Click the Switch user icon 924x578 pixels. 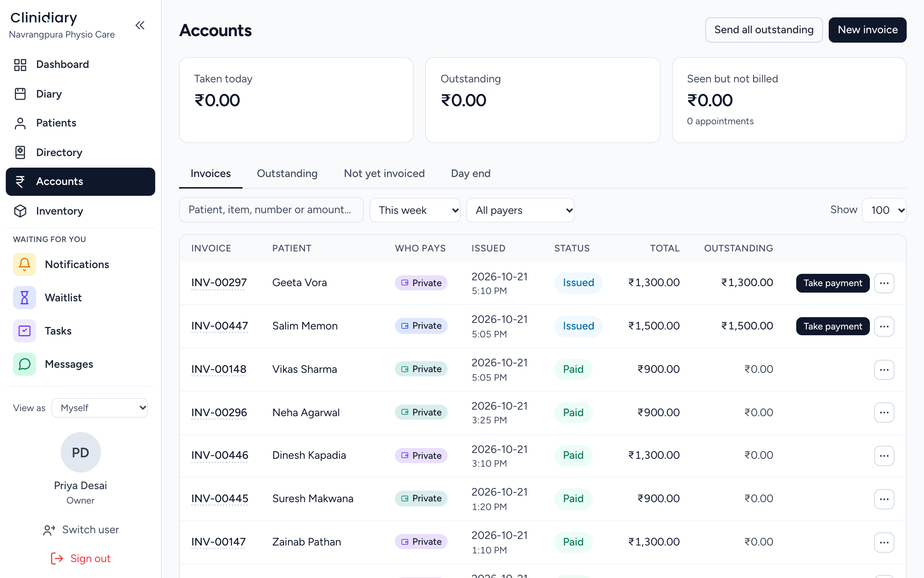tap(49, 530)
